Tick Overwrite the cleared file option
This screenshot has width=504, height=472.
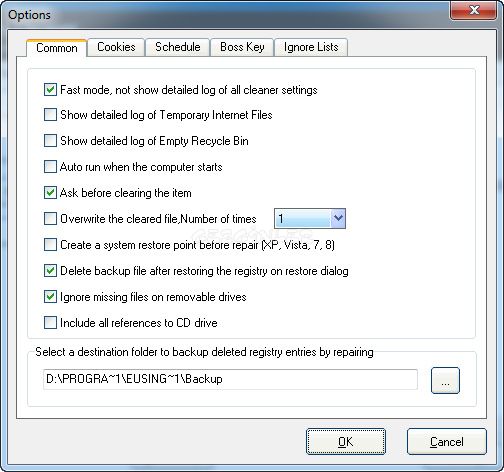point(50,219)
